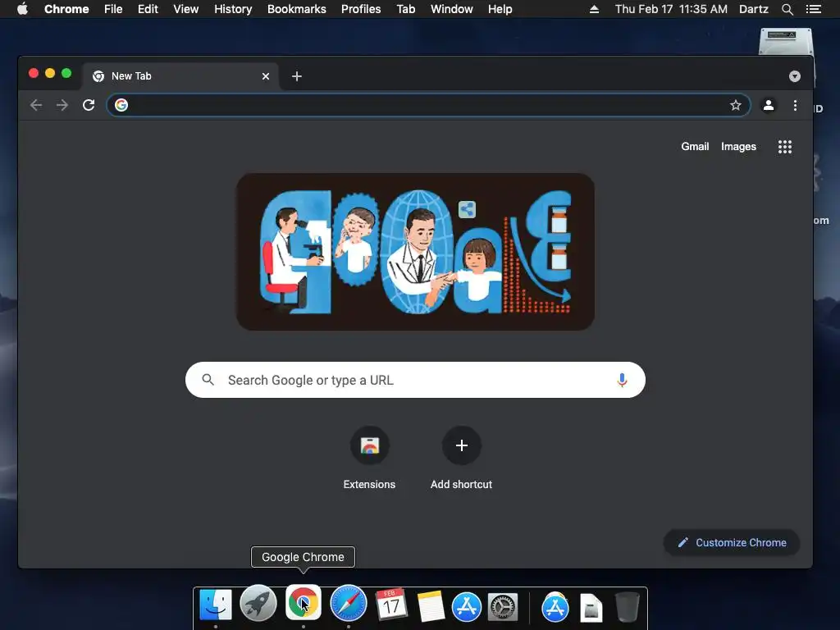Open Chrome's three-dot menu

click(x=795, y=106)
